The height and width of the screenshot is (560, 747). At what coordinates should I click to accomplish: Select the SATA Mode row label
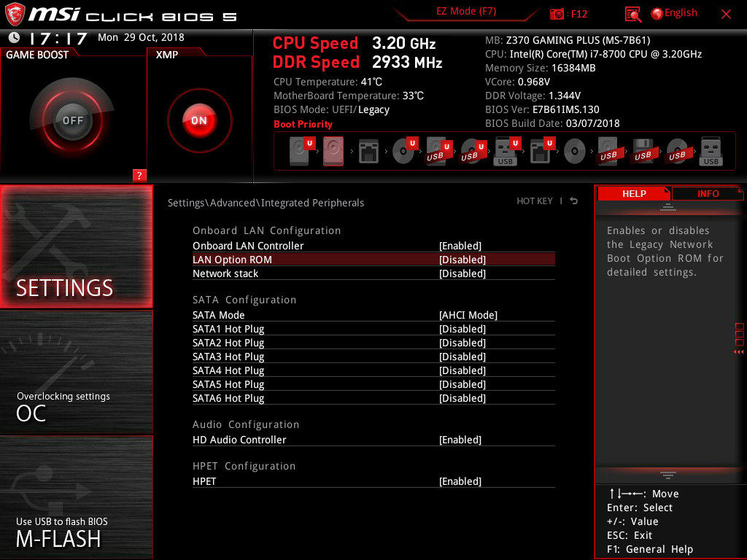pyautogui.click(x=218, y=315)
